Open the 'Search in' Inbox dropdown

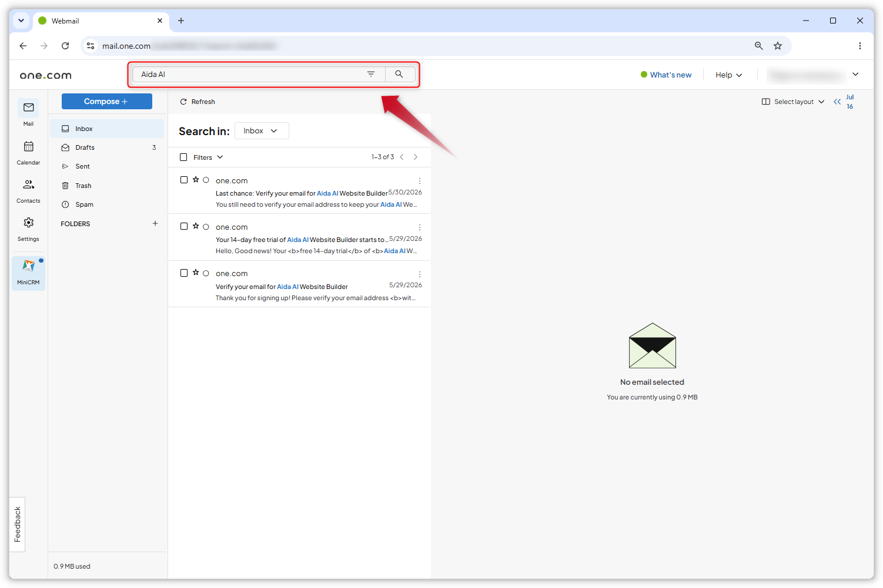click(x=262, y=131)
